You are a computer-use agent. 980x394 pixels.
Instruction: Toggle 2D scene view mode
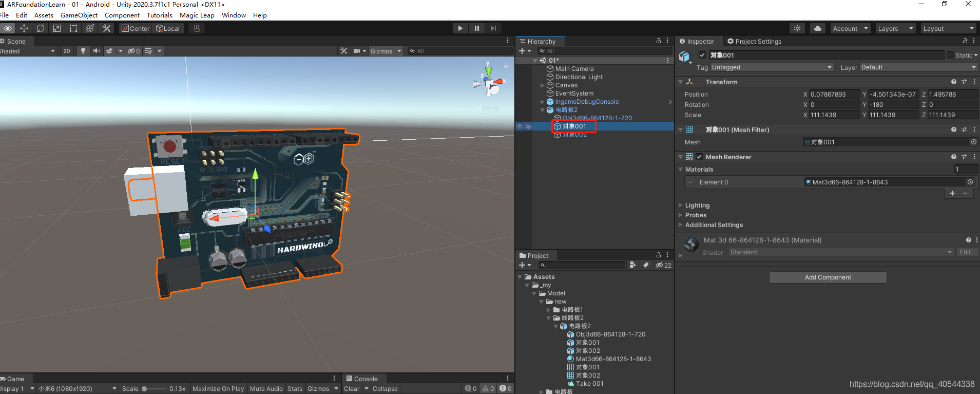point(67,51)
